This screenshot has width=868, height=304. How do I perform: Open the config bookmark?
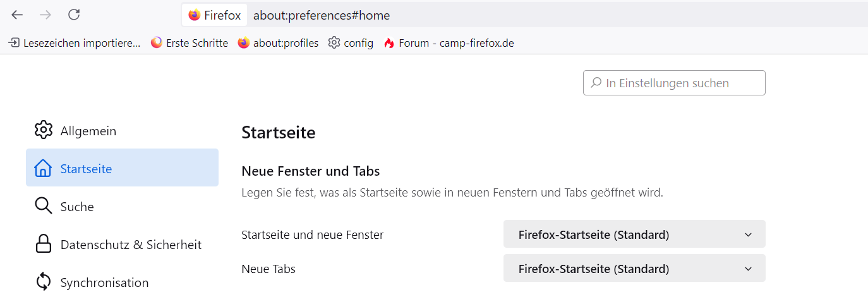pyautogui.click(x=351, y=43)
